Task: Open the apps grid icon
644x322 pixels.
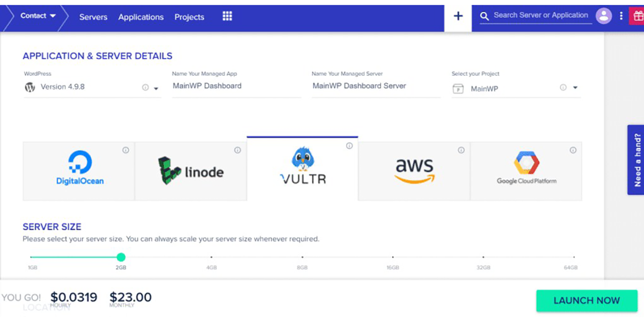Action: point(227,17)
